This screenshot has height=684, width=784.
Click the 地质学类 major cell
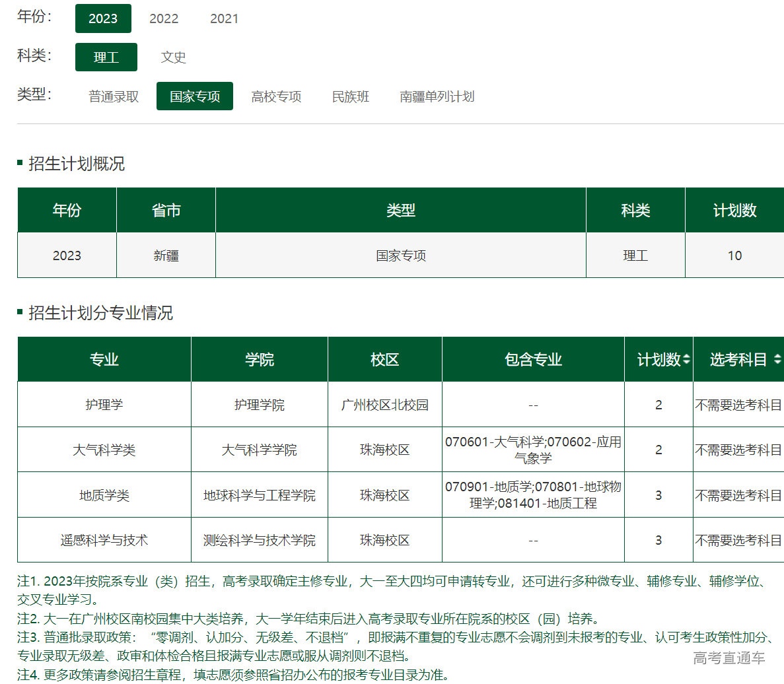[x=104, y=495]
